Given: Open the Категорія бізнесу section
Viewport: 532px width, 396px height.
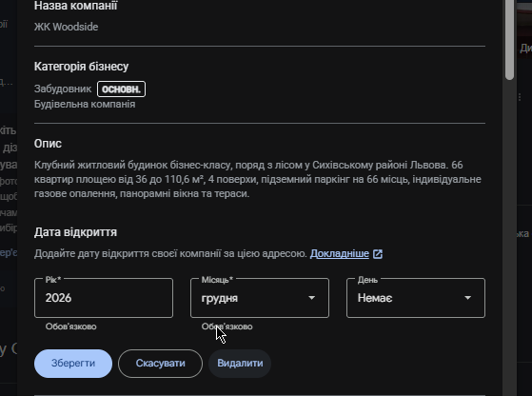Looking at the screenshot, I should pyautogui.click(x=81, y=67).
